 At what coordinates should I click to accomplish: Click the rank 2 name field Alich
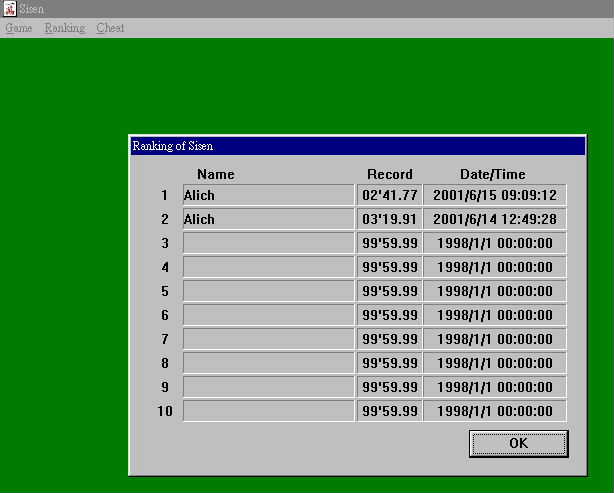pyautogui.click(x=268, y=219)
